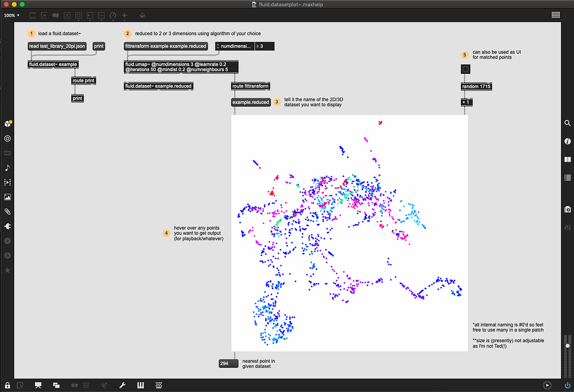Screen dimensions: 574x392
Task: Open the Reference documentation sidebar
Action: tap(567, 160)
